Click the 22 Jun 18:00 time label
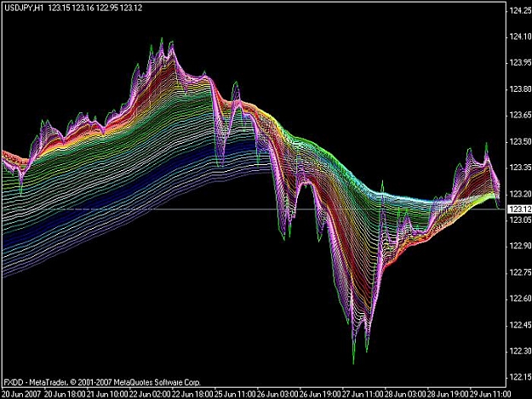 192,394
